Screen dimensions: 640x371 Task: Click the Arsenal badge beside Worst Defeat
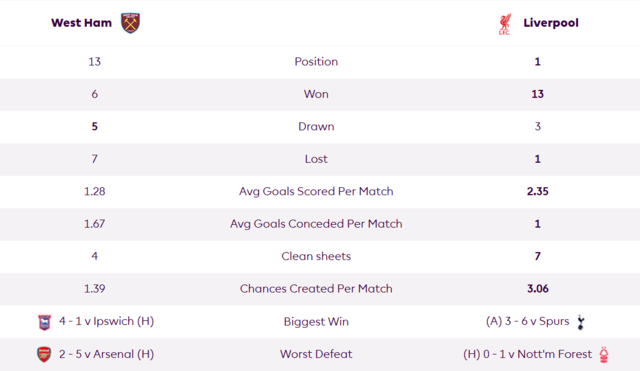pos(44,354)
